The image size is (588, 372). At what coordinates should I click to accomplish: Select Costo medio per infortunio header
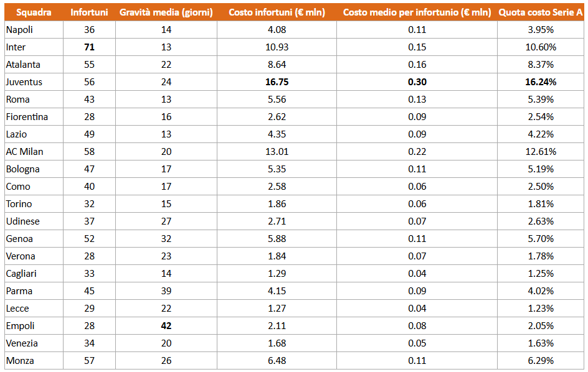pyautogui.click(x=417, y=12)
